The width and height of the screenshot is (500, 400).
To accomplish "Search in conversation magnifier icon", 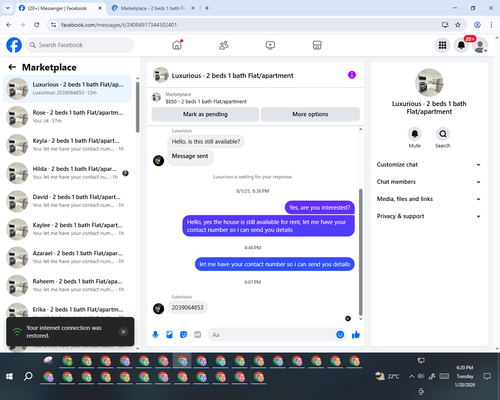I will [443, 134].
